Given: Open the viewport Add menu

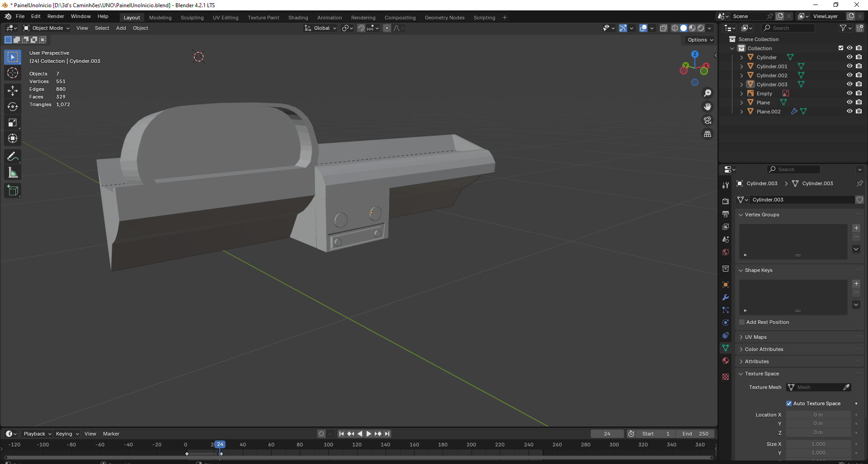Looking at the screenshot, I should (121, 28).
